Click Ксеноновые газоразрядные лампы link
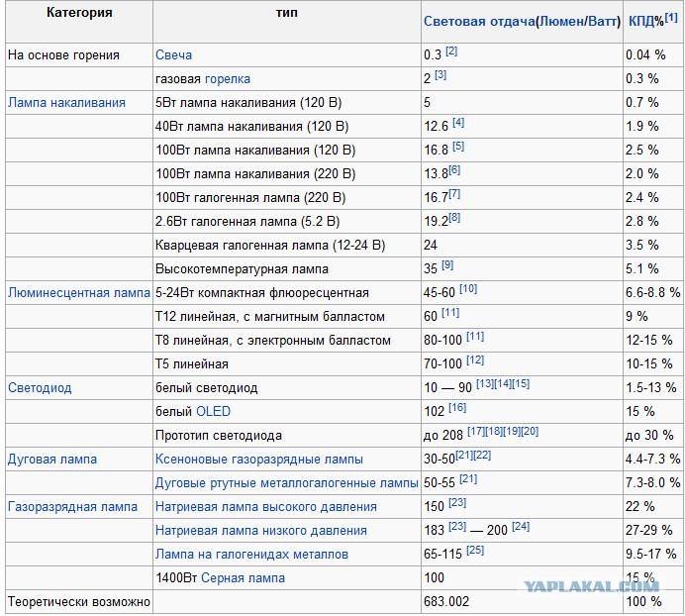 pos(259,460)
